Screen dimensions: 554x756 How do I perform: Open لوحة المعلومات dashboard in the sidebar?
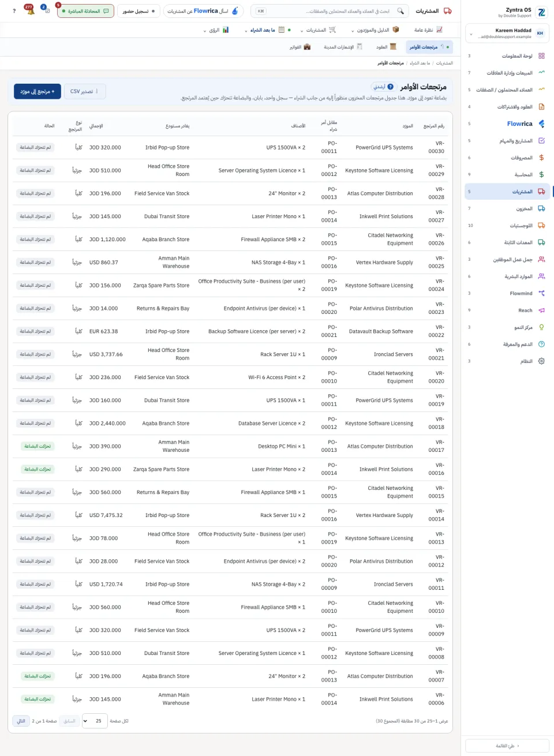pyautogui.click(x=507, y=56)
